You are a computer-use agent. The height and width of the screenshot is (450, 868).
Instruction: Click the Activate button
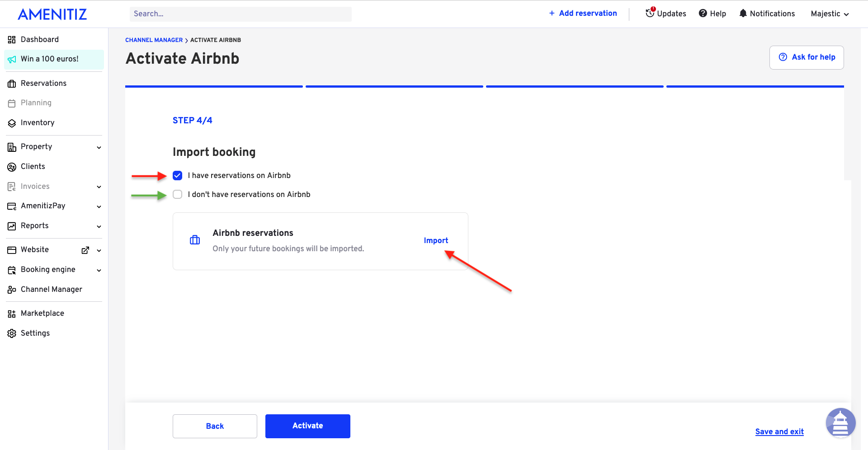coord(307,426)
